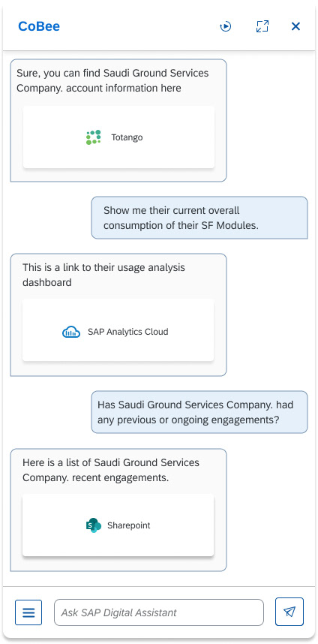The height and width of the screenshot is (644, 318).
Task: Send the message with the paper plane button
Action: [x=289, y=612]
